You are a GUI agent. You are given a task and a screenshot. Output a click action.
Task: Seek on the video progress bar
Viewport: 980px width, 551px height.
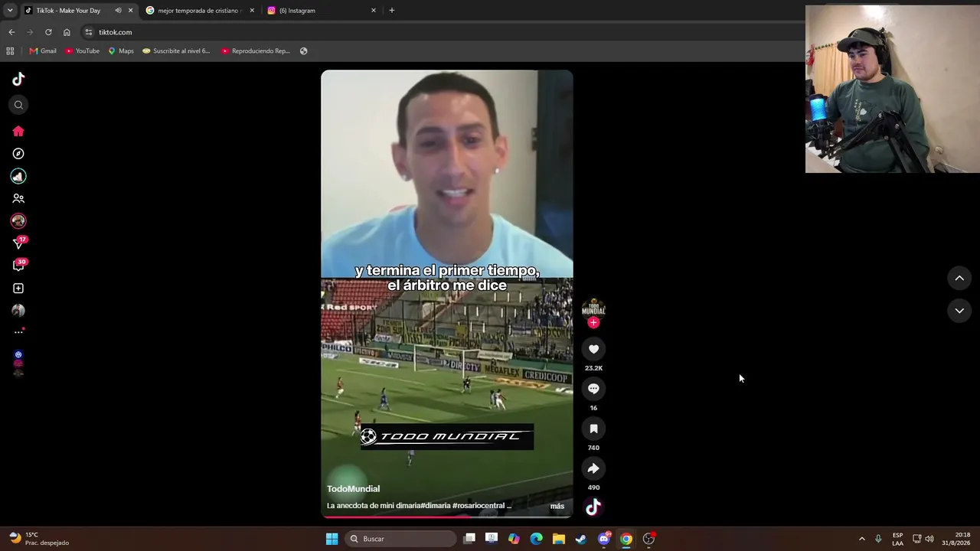[447, 517]
